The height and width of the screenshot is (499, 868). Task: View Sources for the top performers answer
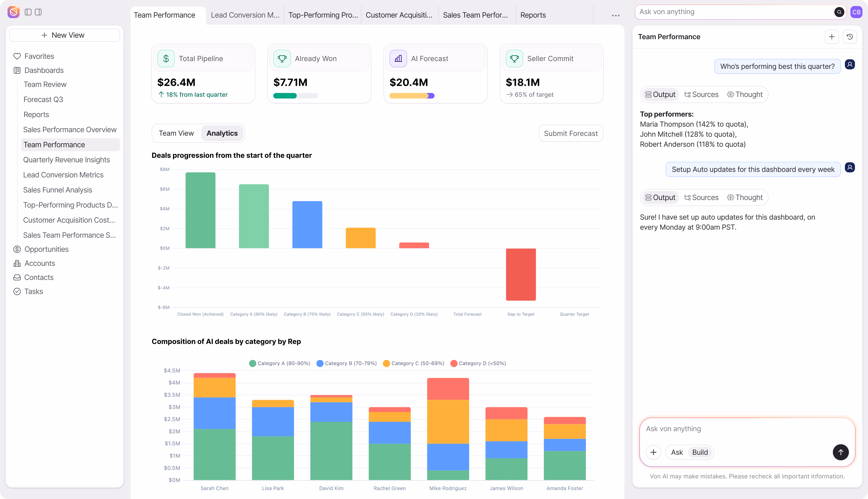701,94
